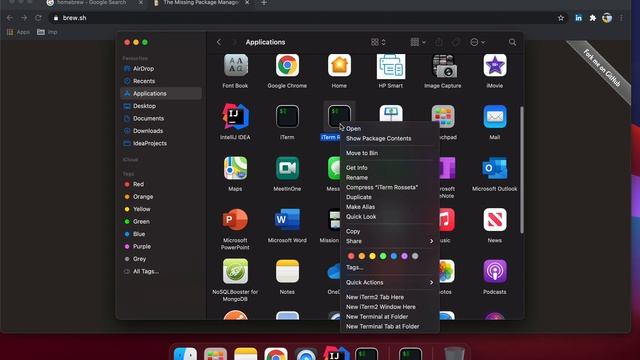
Task: Open the Font Book app icon
Action: (236, 66)
